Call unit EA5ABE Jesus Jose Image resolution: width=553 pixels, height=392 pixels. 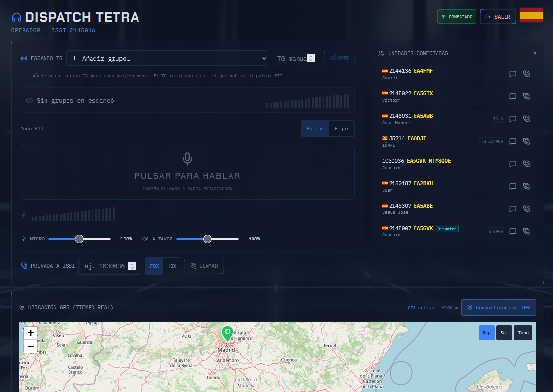click(526, 209)
